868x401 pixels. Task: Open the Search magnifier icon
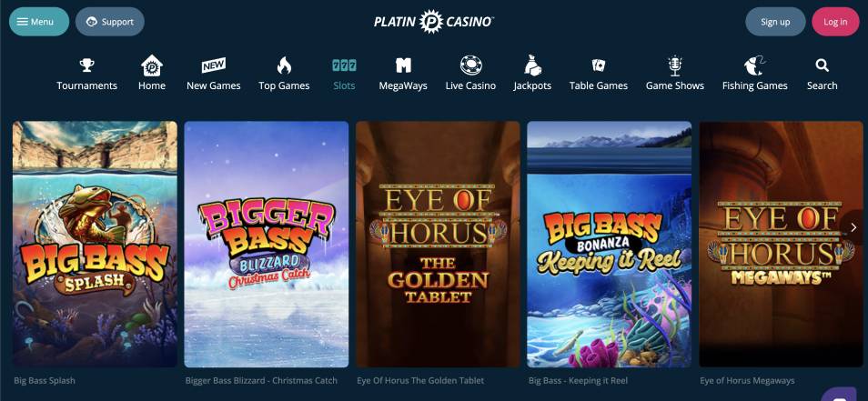823,65
